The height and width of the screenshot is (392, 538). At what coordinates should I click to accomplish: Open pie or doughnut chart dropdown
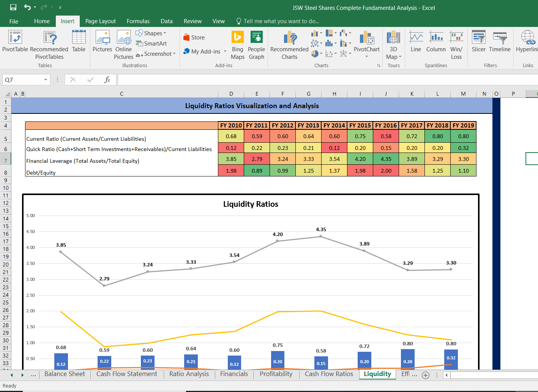(x=317, y=54)
